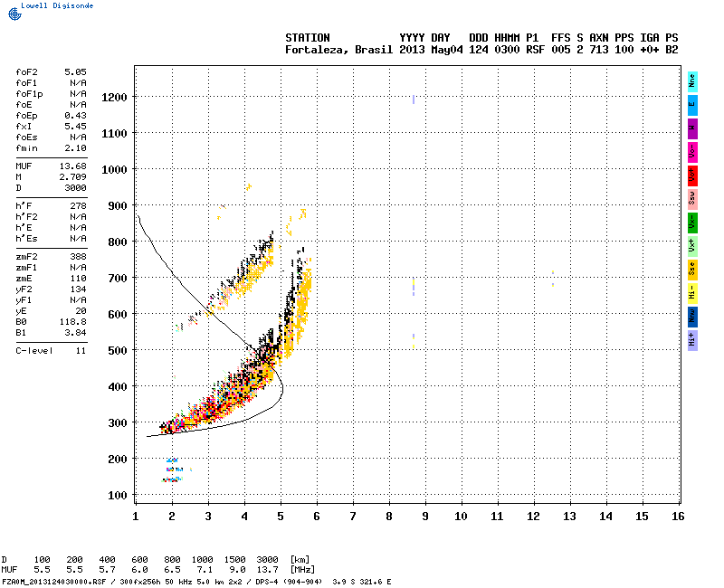Click the M value 2.709

(73, 177)
